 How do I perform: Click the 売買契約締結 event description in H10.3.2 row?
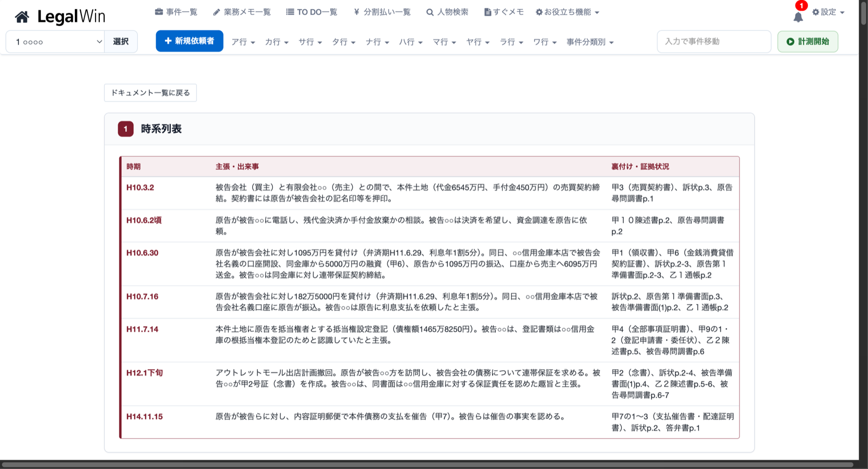[x=408, y=193]
